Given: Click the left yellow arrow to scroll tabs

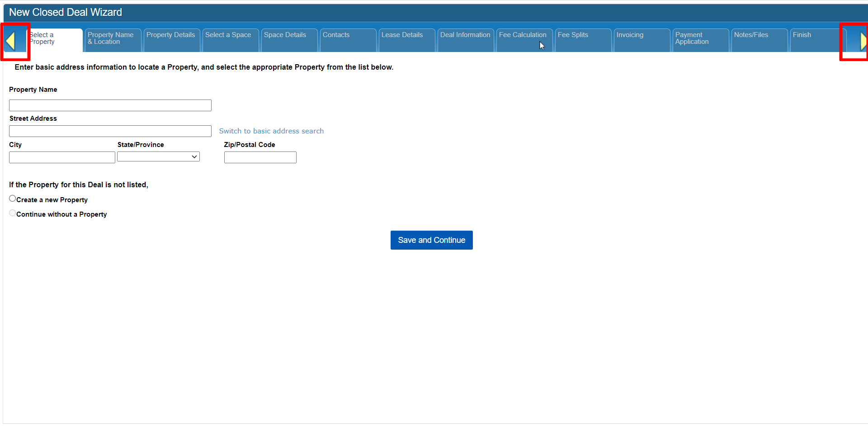Looking at the screenshot, I should [11, 42].
